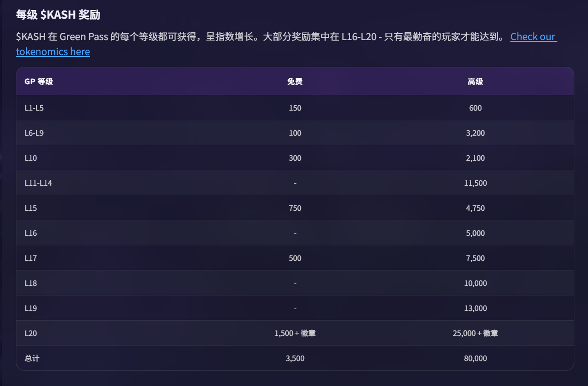Select the 5,000 premium value in L16 row
This screenshot has width=588, height=386.
475,233
